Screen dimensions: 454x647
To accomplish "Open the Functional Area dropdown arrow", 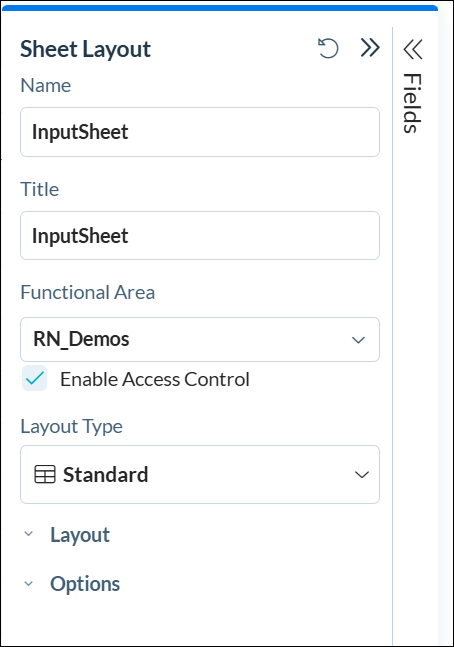I will click(x=358, y=340).
